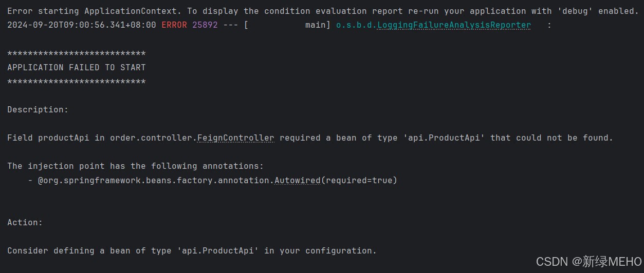
Task: Click the main thread name in brackets
Action: click(315, 25)
